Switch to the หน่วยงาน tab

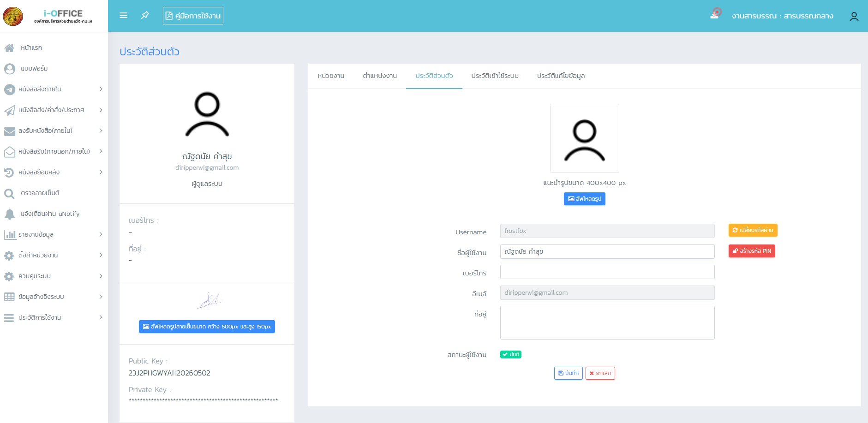pos(331,76)
